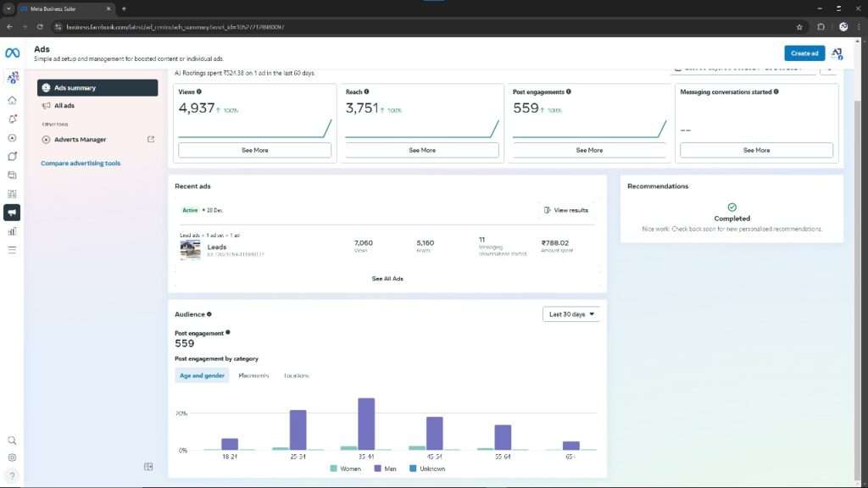Click the browser address bar URL
Viewport: 868px width, 488px height.
[175, 26]
